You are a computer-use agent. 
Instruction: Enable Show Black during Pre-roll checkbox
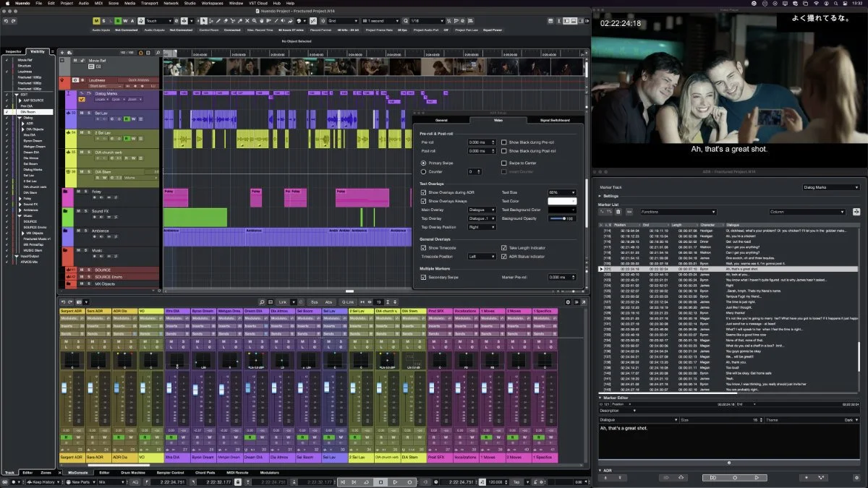click(x=504, y=142)
